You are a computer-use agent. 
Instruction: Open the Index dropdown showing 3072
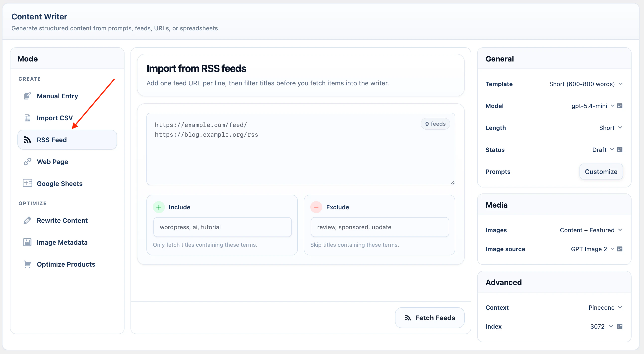pos(601,327)
